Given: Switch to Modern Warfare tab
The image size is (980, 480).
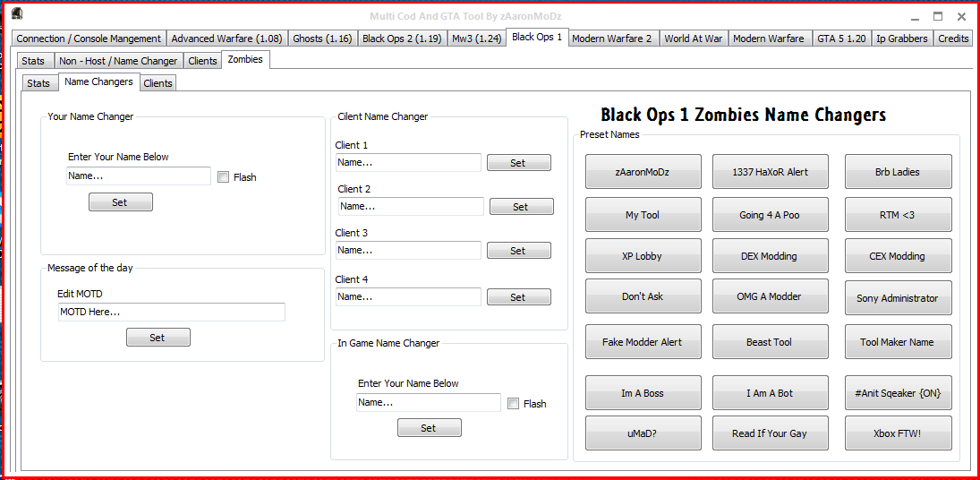Looking at the screenshot, I should 769,39.
